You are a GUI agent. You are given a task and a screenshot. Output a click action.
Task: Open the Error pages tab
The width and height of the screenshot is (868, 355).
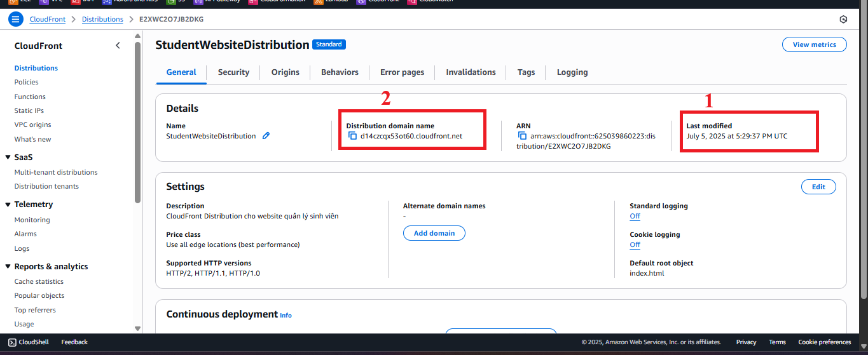(x=402, y=72)
